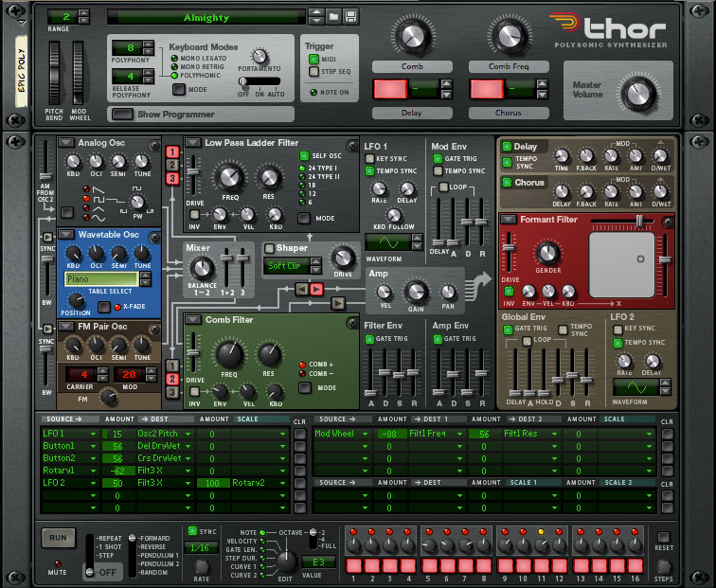The image size is (716, 588).
Task: Click the Master Volume knob
Action: click(x=638, y=94)
